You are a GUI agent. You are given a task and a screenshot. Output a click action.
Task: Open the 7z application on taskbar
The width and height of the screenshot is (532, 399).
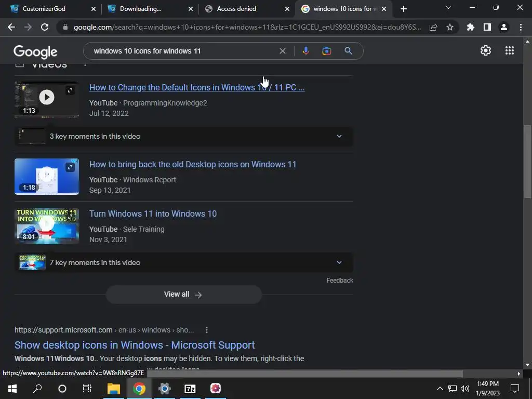pyautogui.click(x=190, y=388)
